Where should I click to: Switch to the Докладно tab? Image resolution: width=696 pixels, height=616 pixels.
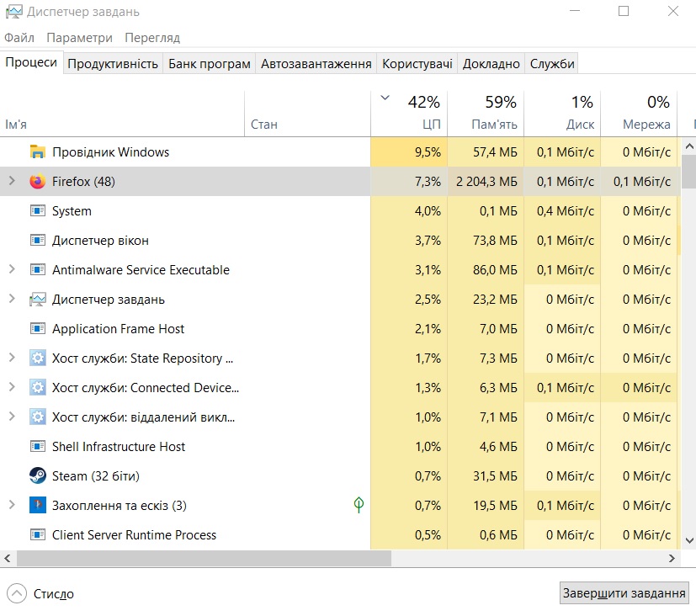[491, 64]
